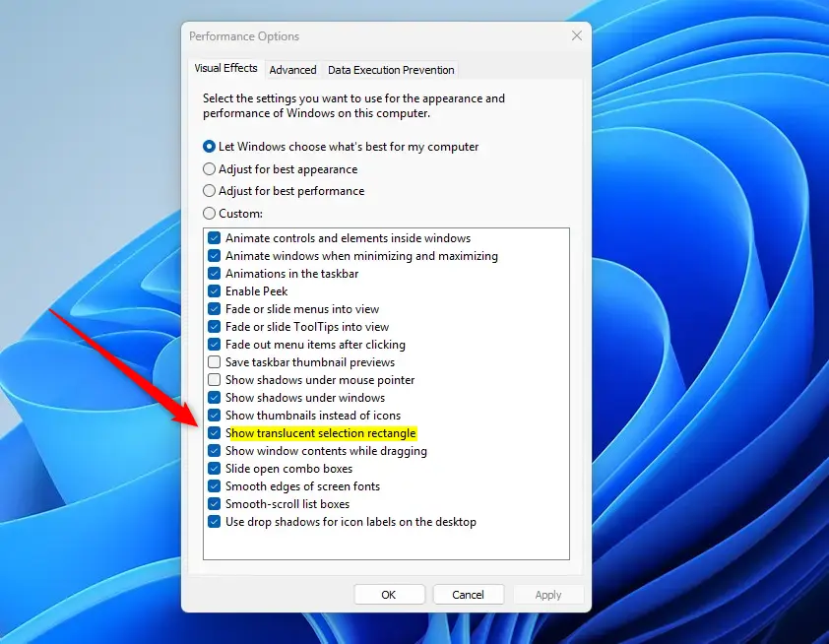Select Let Windows choose what's best option
This screenshot has height=644, width=829.
pos(210,147)
